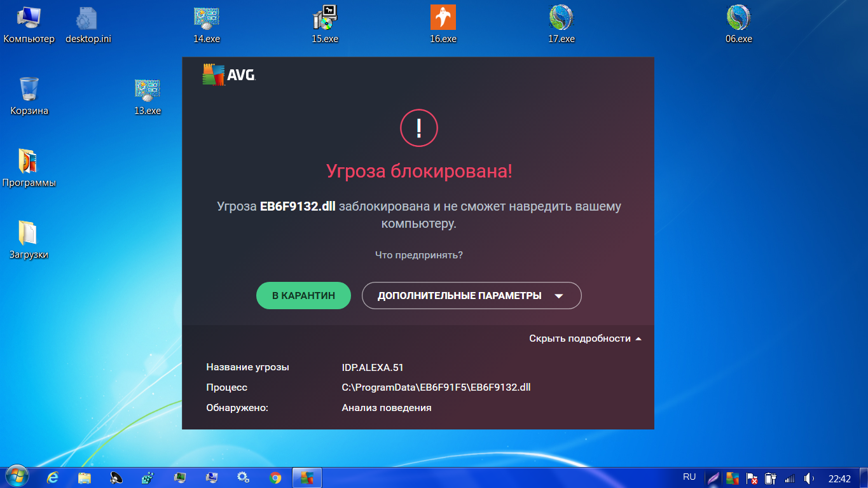This screenshot has height=488, width=868.
Task: Open Windows Explorer from the taskbar
Action: tap(85, 477)
